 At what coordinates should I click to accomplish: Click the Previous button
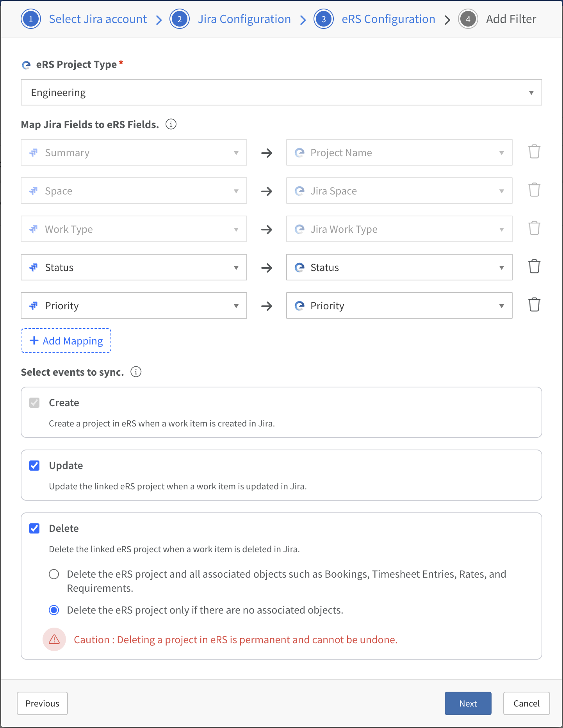pos(42,703)
